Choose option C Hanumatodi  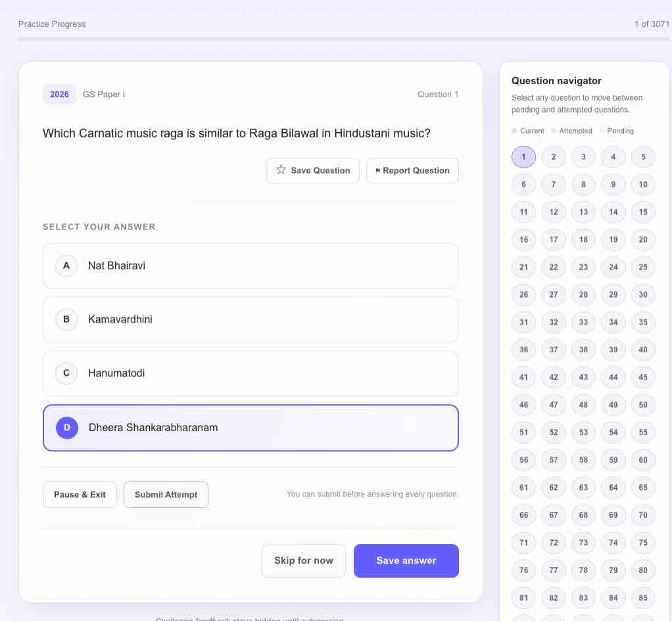pyautogui.click(x=251, y=373)
